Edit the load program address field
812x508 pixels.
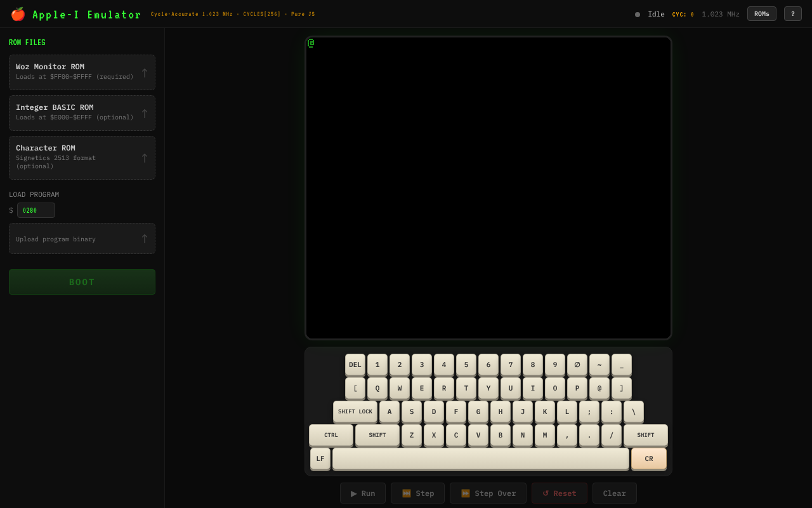(36, 210)
